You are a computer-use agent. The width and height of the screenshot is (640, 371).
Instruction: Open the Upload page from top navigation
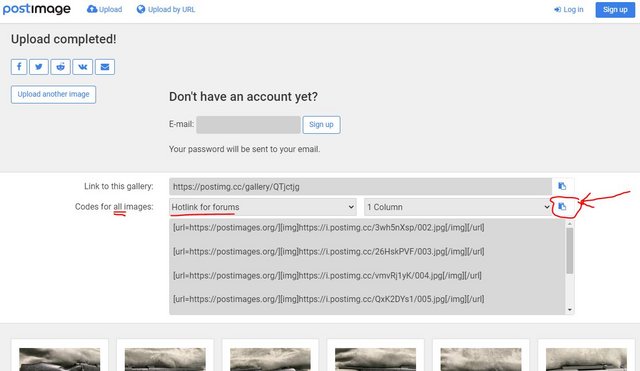(x=104, y=9)
